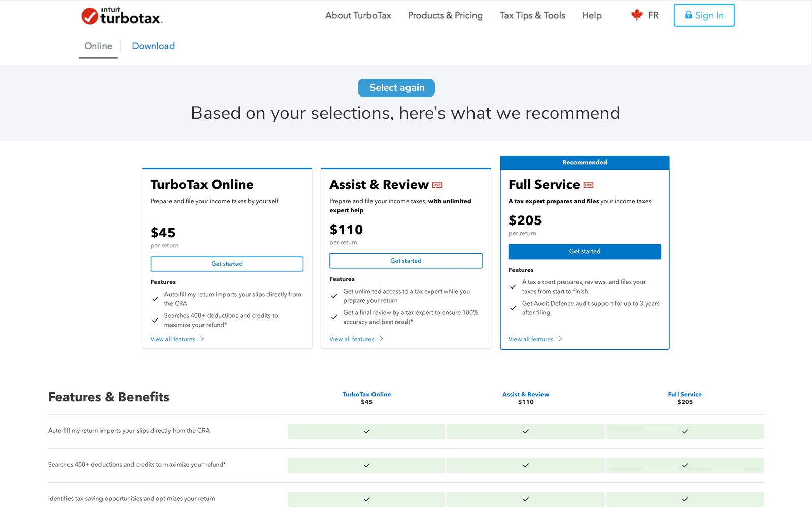Click the Sign In button

[704, 15]
